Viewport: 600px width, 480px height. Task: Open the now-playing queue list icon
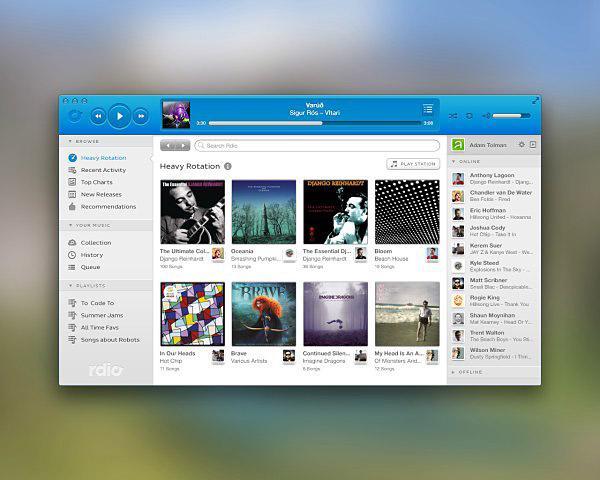[428, 109]
